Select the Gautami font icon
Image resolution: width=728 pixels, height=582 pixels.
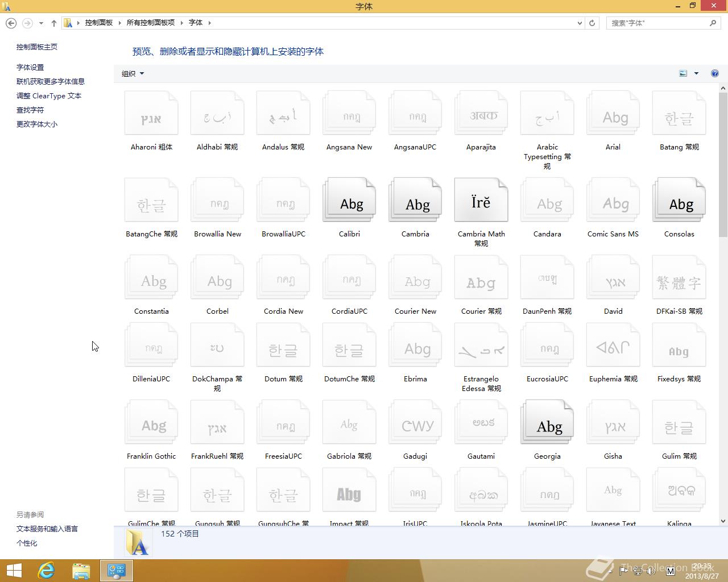(x=481, y=422)
